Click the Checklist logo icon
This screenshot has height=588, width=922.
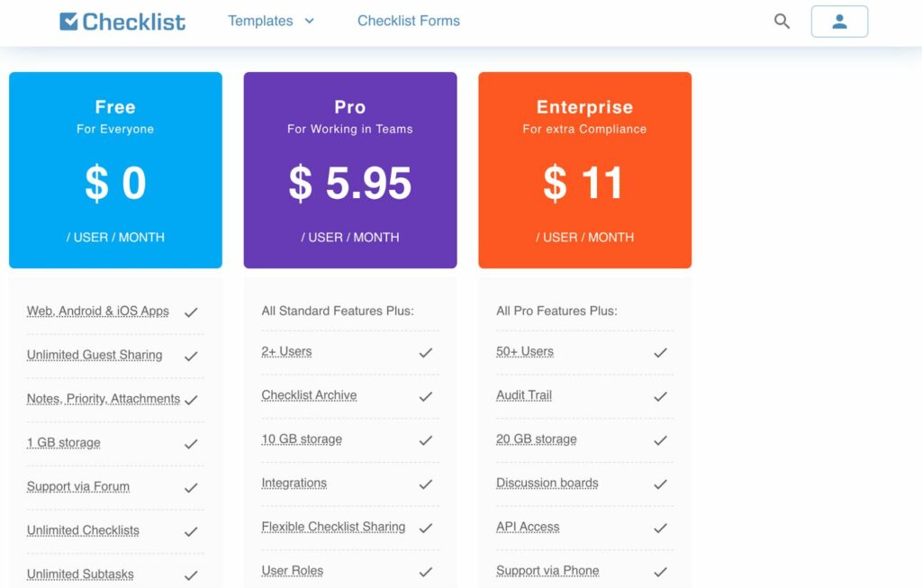coord(69,22)
